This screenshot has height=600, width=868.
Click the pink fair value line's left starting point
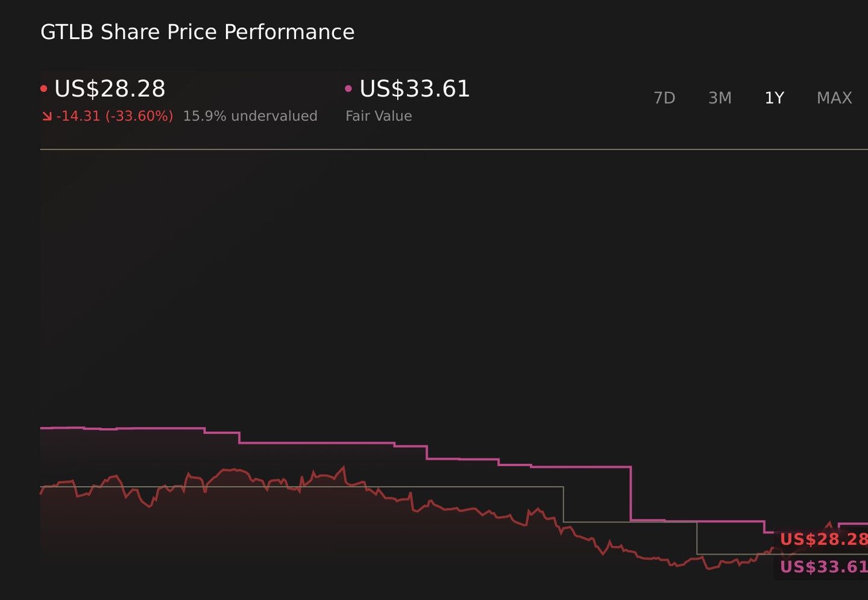tap(41, 428)
